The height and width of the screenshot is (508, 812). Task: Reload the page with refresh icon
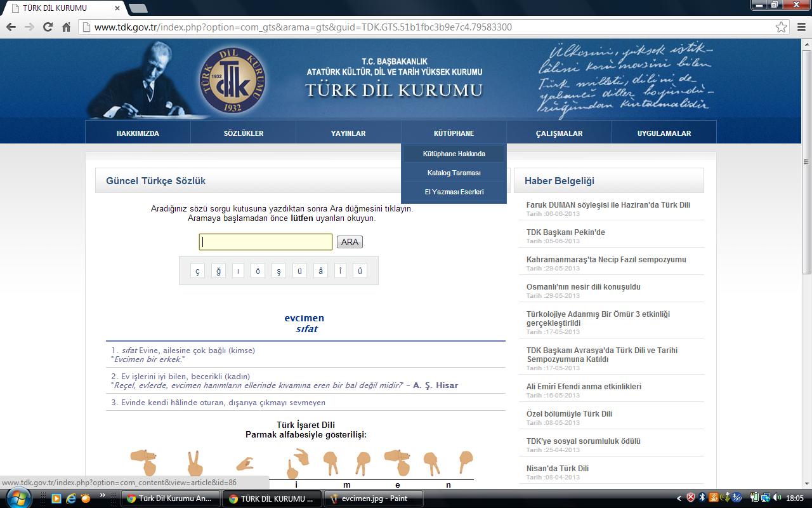tap(48, 27)
